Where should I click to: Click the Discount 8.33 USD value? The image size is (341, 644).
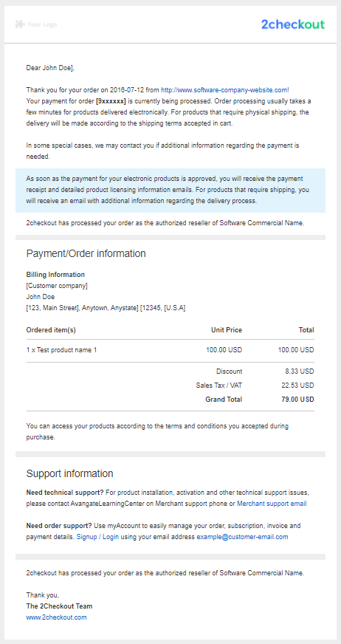click(x=300, y=371)
